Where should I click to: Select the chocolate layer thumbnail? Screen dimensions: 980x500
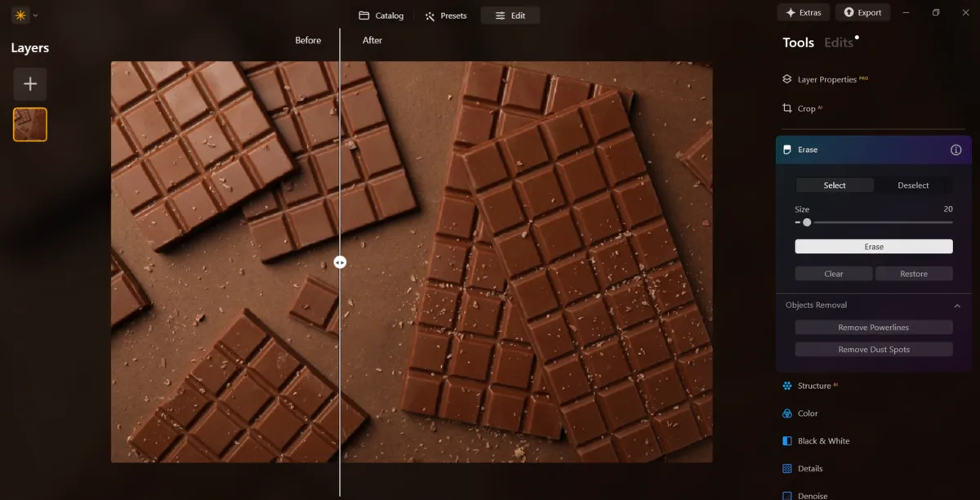coord(29,124)
